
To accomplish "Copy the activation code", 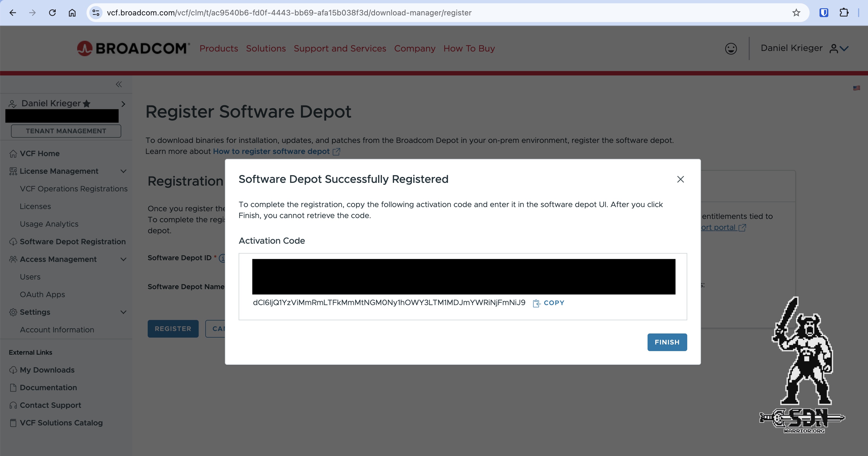I will [549, 303].
